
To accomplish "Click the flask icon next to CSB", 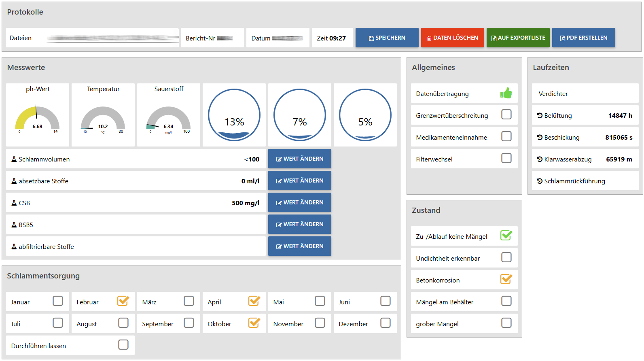I will point(14,203).
